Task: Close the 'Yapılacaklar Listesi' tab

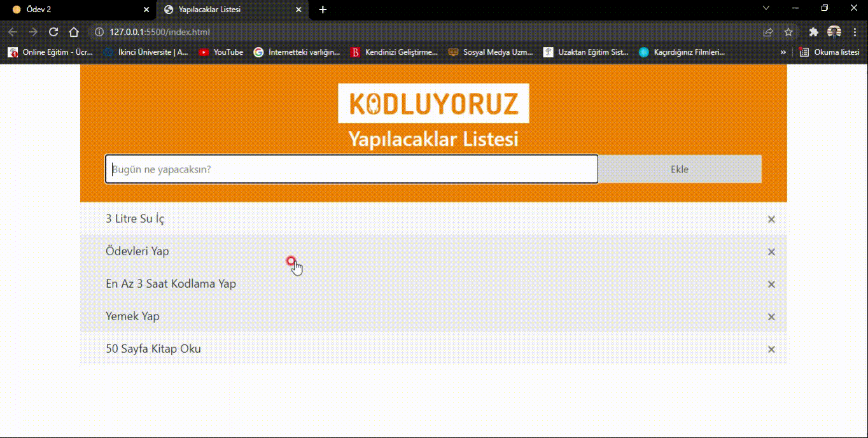Action: point(298,10)
